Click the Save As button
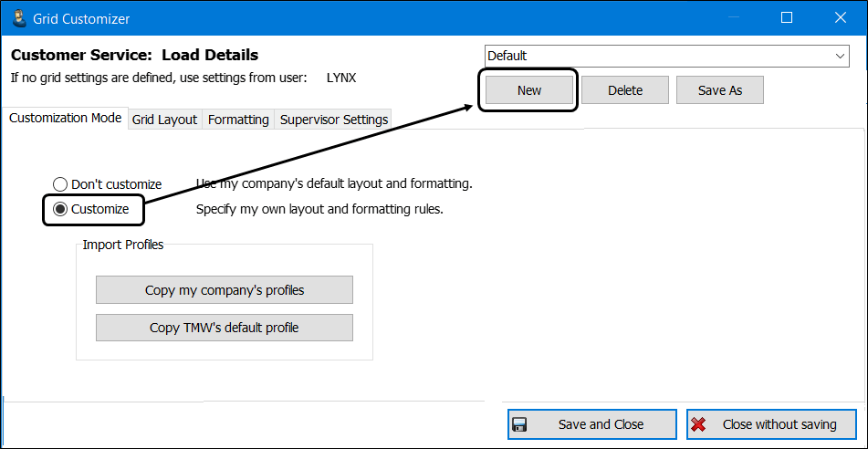Screen dimensions: 868x449 click(720, 90)
